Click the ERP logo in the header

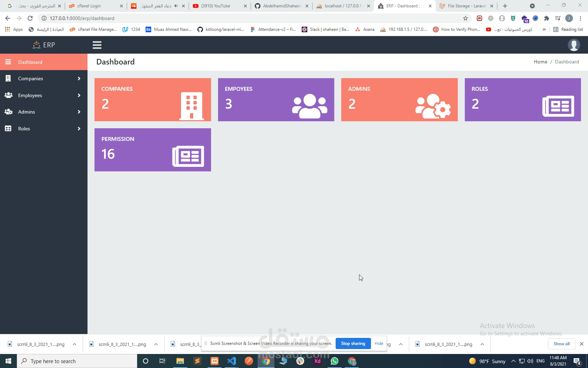point(44,45)
